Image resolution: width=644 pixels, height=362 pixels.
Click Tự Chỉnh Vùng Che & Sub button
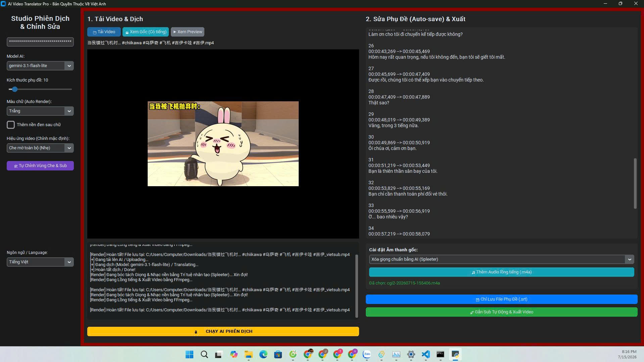40,166
